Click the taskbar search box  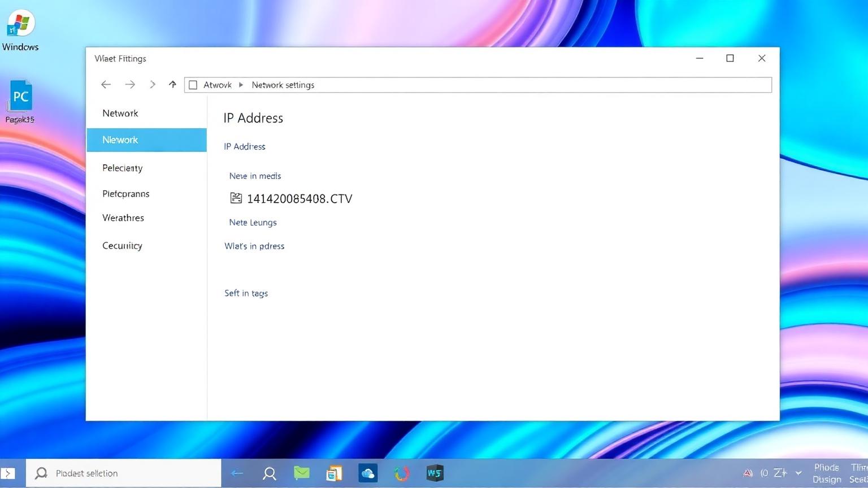coord(124,473)
